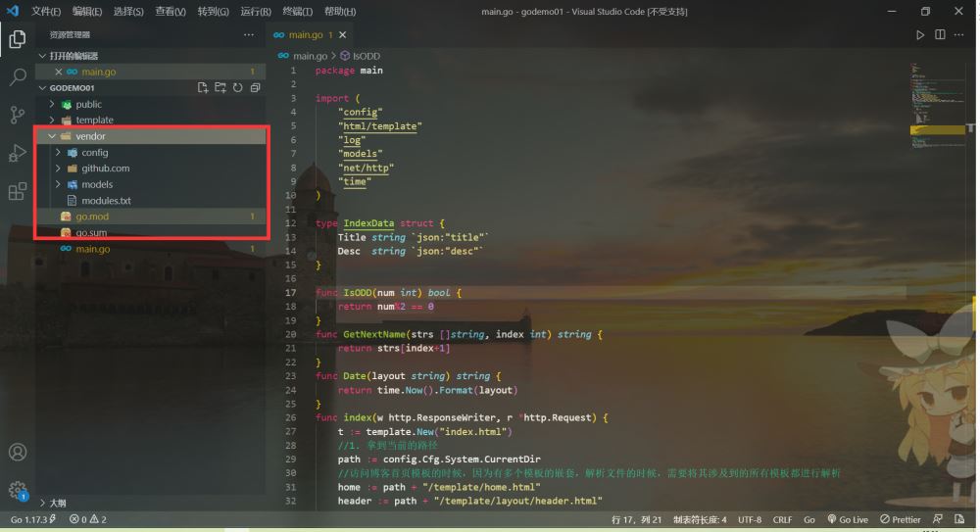The image size is (980, 532).
Task: Open the 转到(G) menu
Action: (213, 11)
